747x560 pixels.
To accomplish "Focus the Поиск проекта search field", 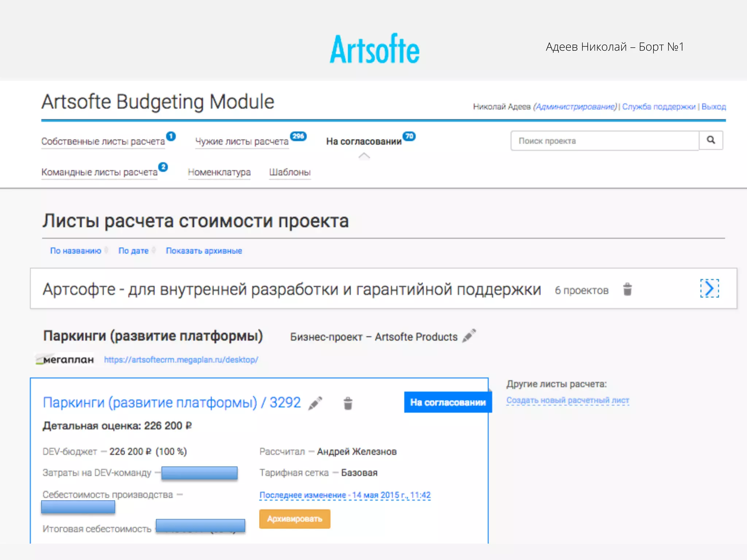I will tap(604, 141).
